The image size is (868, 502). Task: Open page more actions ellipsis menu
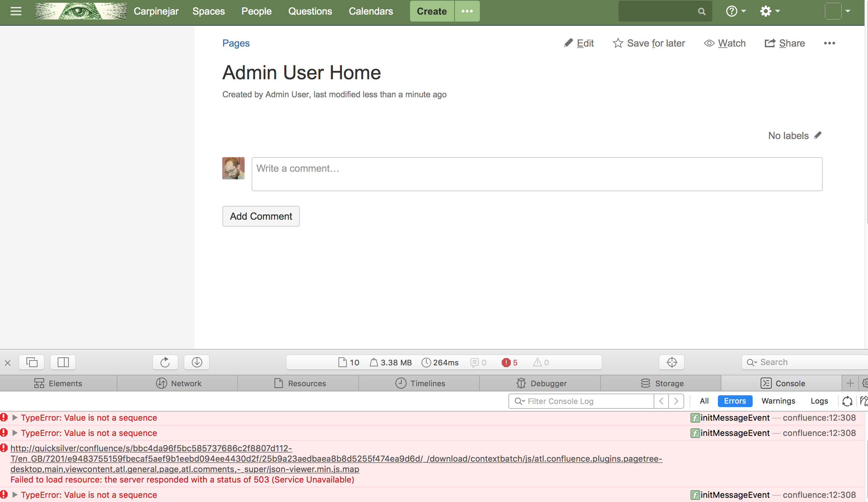tap(829, 43)
